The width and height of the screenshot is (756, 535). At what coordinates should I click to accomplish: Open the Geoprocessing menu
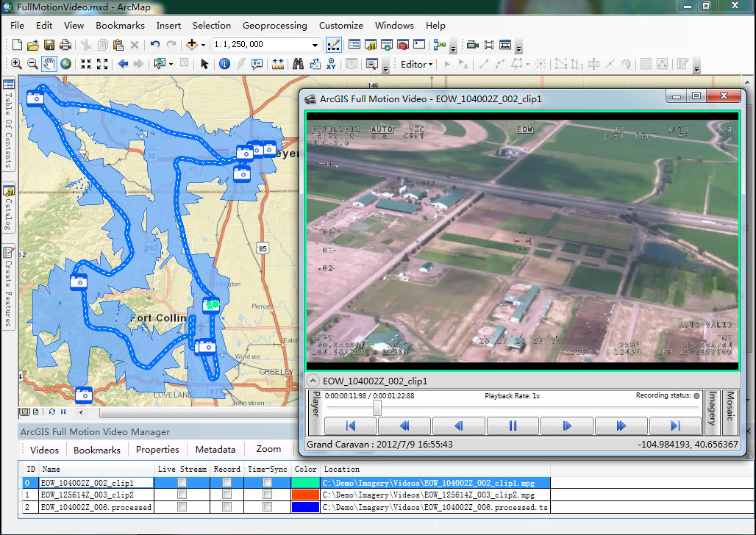[x=275, y=26]
